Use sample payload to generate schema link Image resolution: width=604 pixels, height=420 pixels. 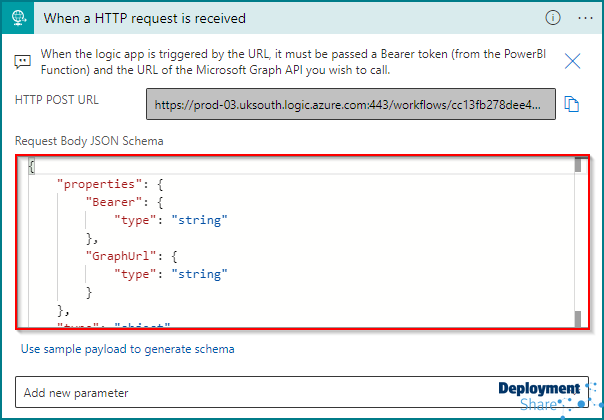click(128, 349)
